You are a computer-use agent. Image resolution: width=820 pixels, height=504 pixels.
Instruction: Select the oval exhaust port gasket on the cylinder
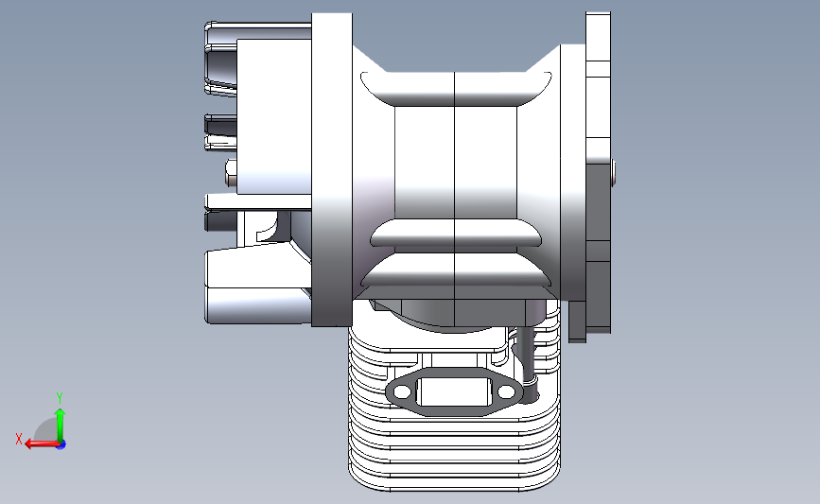(454, 391)
